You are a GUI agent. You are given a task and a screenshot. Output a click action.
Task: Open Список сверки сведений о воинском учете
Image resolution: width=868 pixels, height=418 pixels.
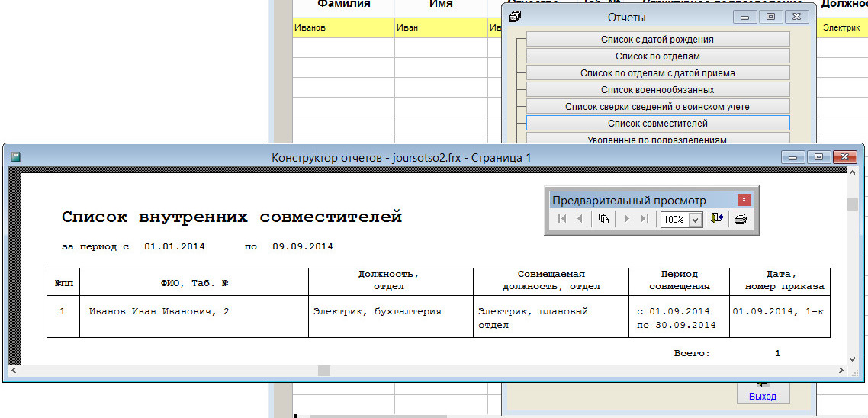pos(657,106)
